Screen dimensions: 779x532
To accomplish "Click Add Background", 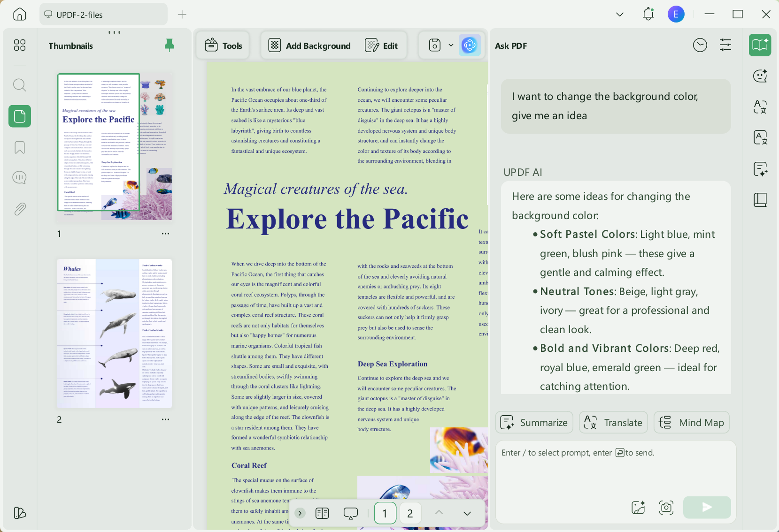I will pyautogui.click(x=309, y=46).
